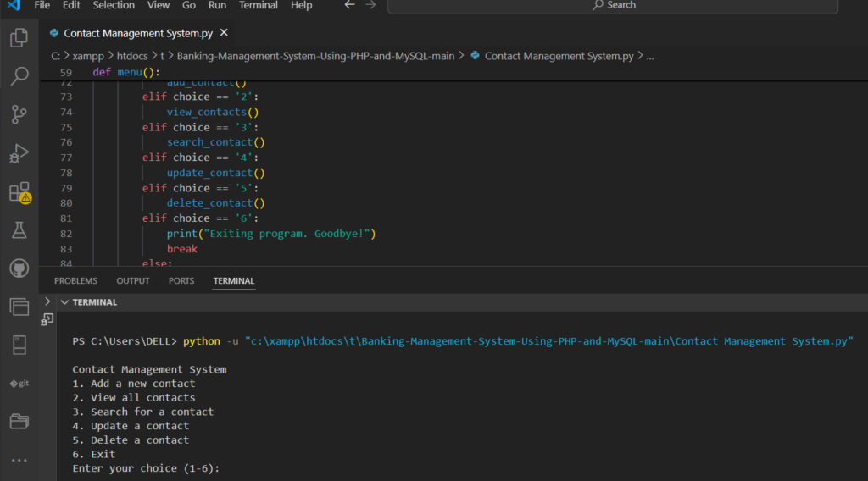
Task: Open the Go menu
Action: 189,5
